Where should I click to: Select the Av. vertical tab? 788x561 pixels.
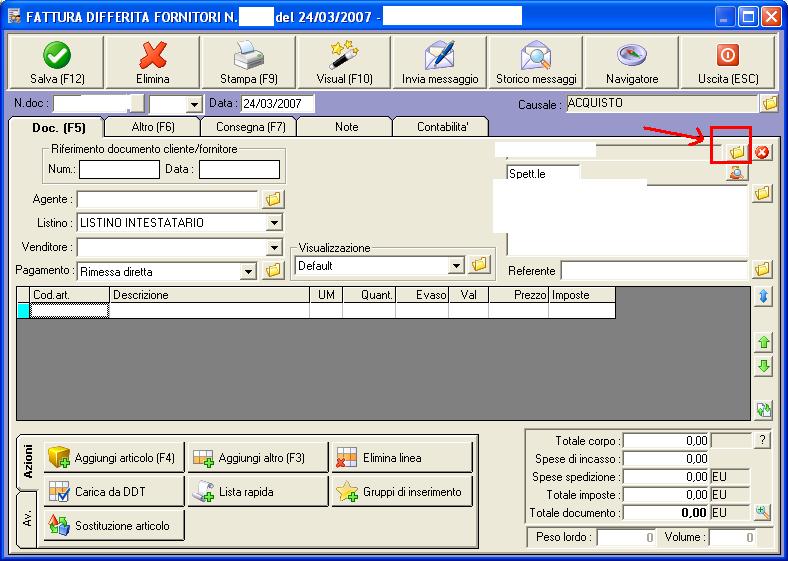(x=28, y=518)
